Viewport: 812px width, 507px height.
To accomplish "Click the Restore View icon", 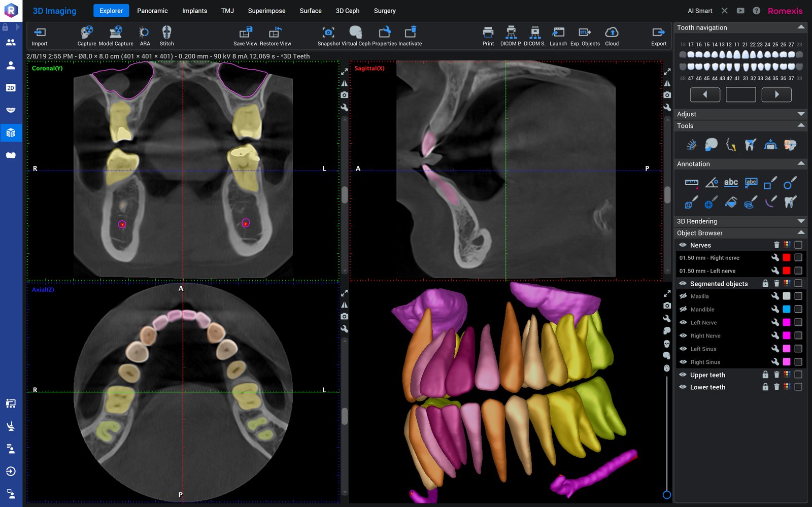I will click(275, 33).
